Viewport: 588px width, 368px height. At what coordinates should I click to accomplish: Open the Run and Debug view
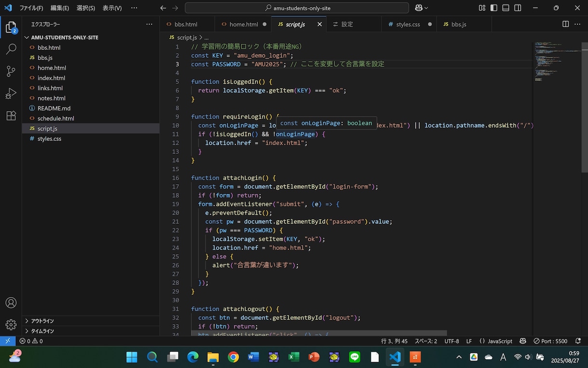click(x=11, y=94)
